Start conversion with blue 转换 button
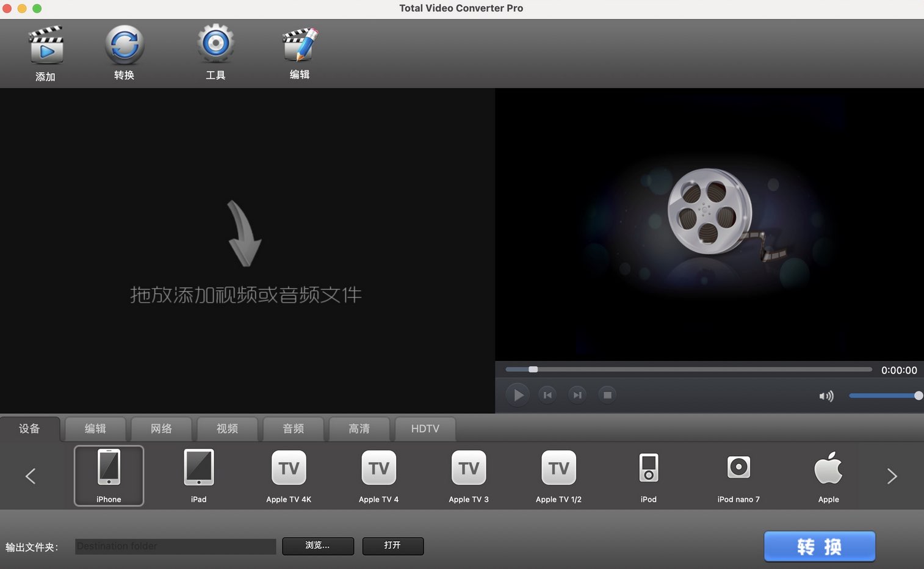This screenshot has height=569, width=924. pyautogui.click(x=820, y=546)
